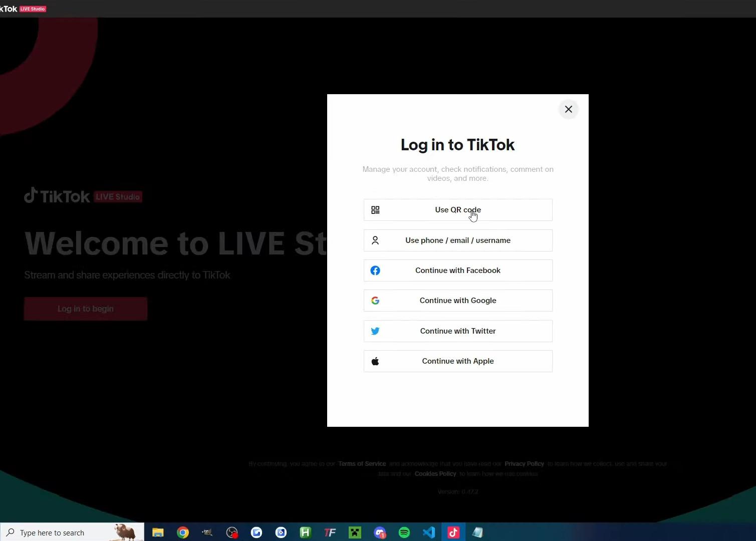Screen dimensions: 756x541
Task: Open Google Chrome from the taskbar
Action: (183, 532)
